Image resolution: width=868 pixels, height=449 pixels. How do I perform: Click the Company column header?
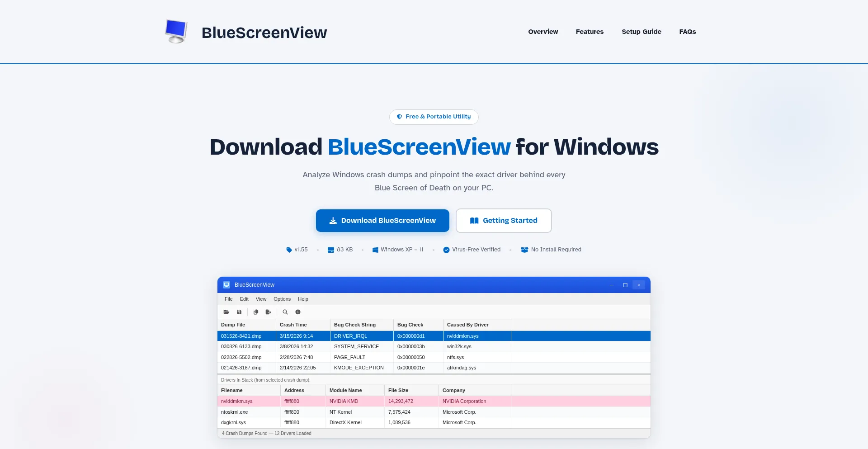[475, 390]
